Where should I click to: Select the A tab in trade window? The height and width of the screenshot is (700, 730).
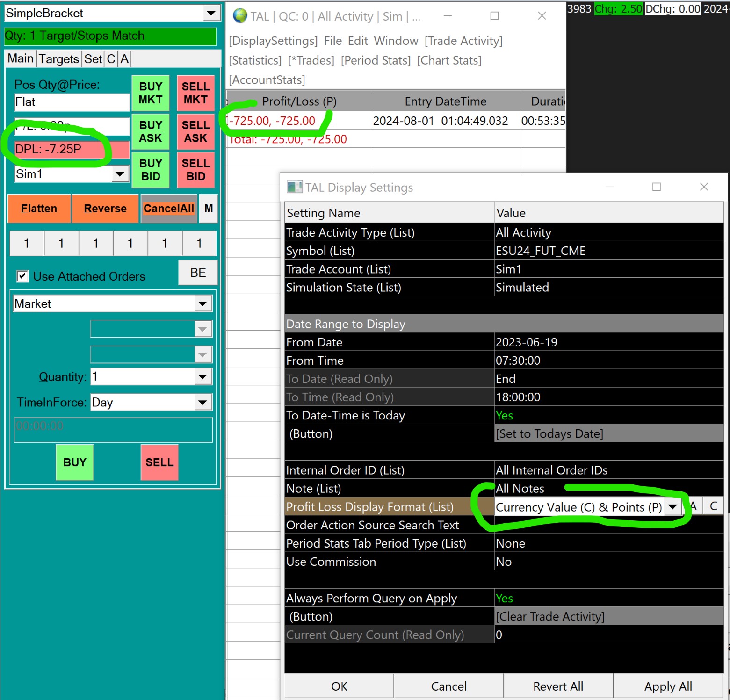coord(124,59)
